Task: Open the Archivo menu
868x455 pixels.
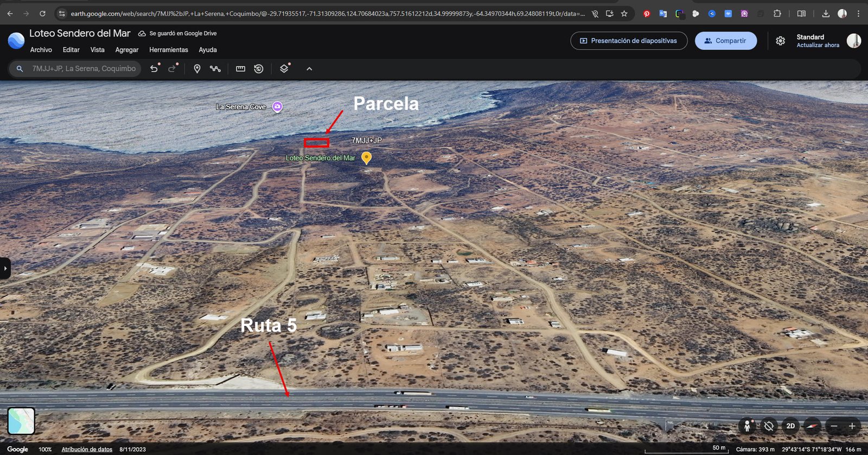Action: coord(41,50)
